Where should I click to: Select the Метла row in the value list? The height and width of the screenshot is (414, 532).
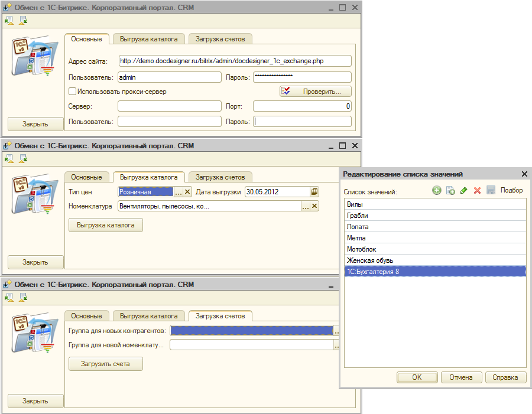(435, 237)
